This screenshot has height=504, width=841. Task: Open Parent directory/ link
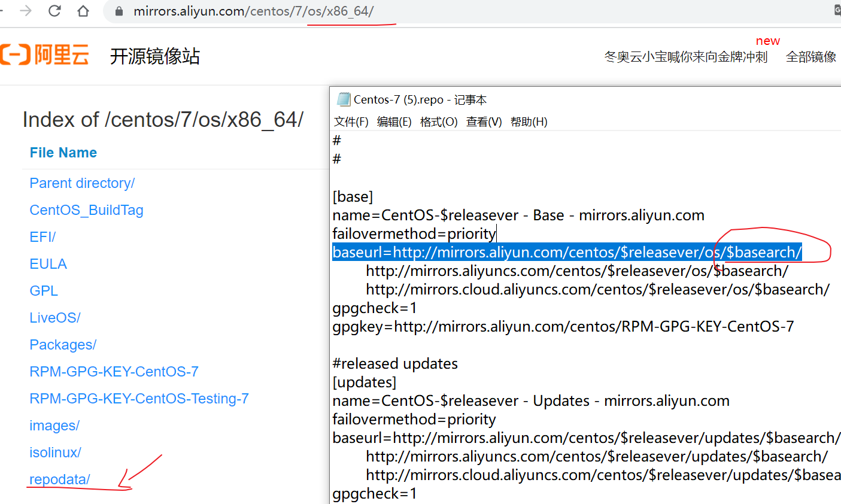(x=82, y=183)
